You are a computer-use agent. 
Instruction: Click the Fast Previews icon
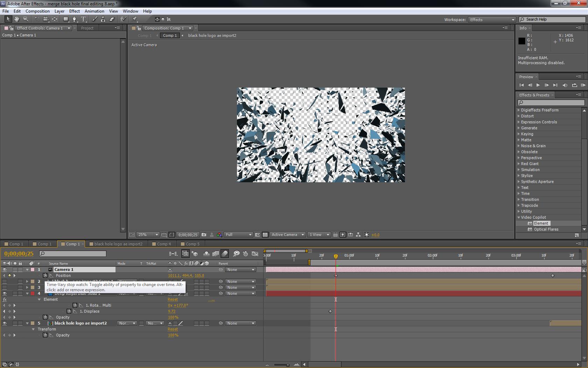pos(343,235)
